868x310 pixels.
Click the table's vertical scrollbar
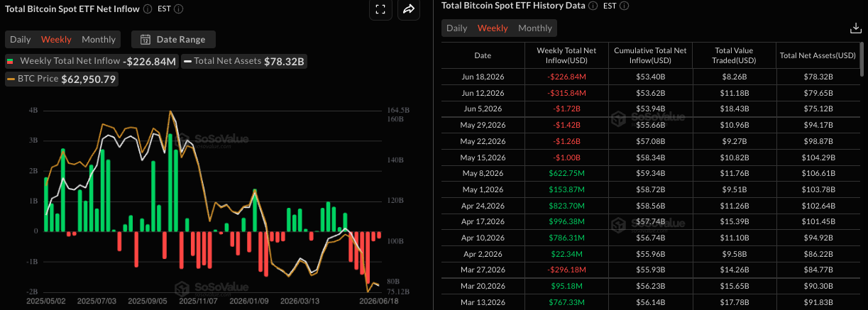coord(863,58)
